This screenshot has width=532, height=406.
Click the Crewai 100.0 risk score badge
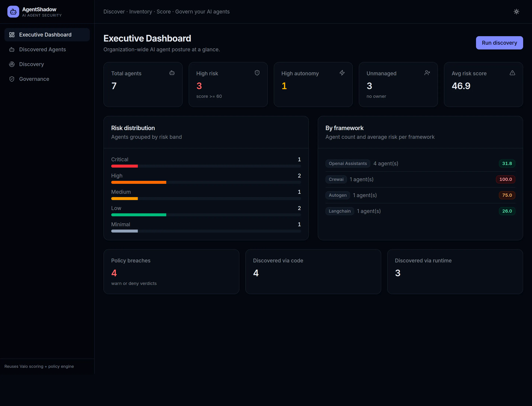(x=505, y=179)
